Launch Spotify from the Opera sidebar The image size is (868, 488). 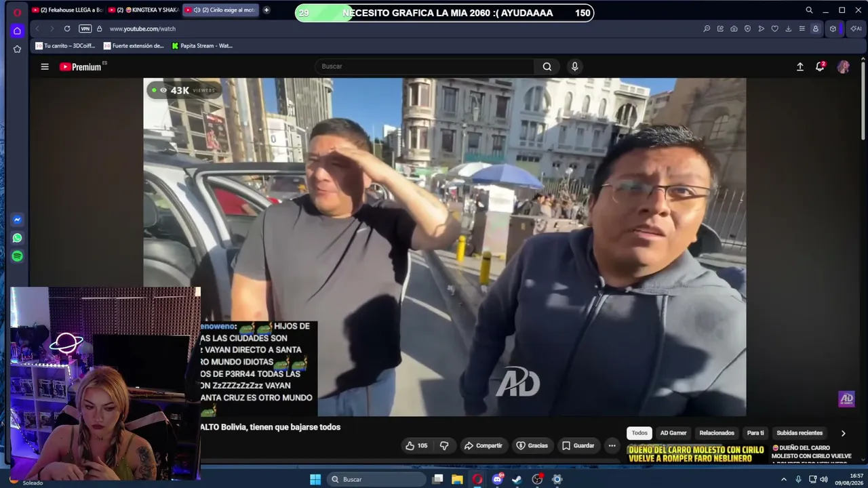click(17, 256)
